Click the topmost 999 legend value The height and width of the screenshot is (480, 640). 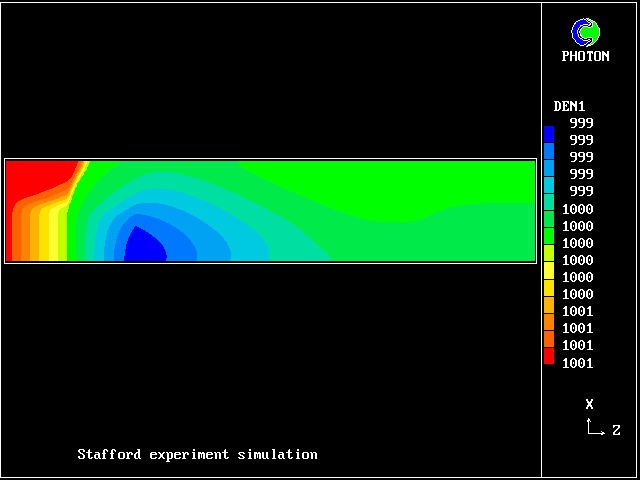click(581, 123)
